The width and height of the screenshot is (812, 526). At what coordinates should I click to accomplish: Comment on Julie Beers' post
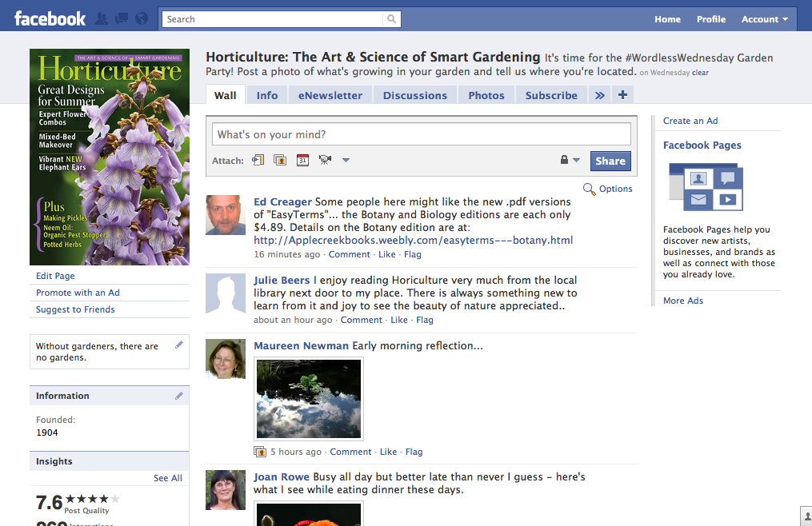tap(361, 320)
